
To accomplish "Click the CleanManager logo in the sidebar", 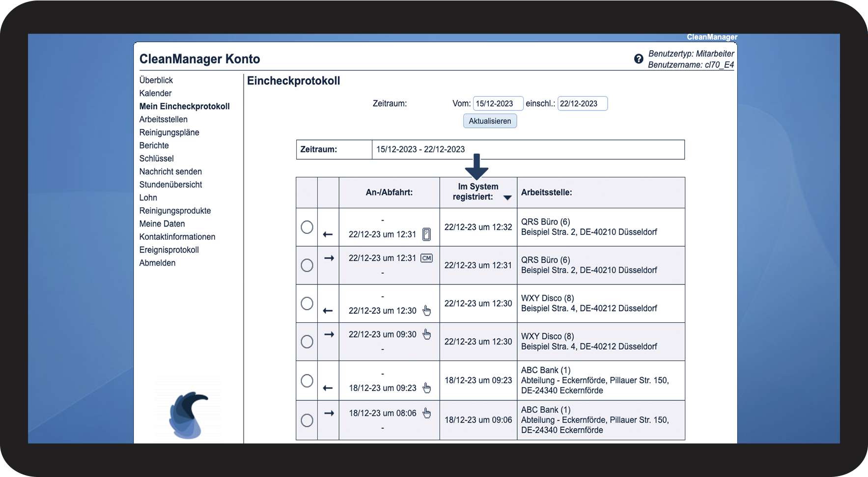I will (x=188, y=414).
